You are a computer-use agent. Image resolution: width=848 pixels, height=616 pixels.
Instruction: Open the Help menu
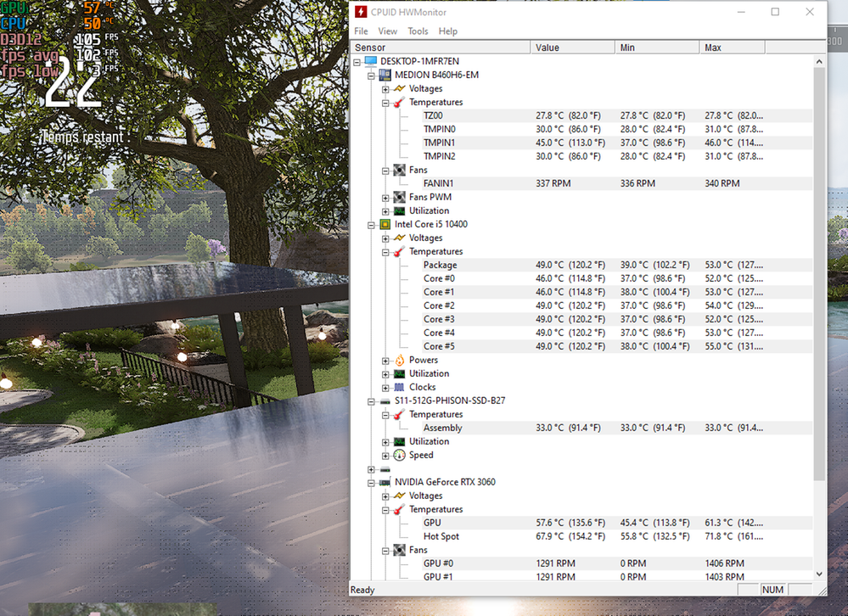pyautogui.click(x=447, y=31)
